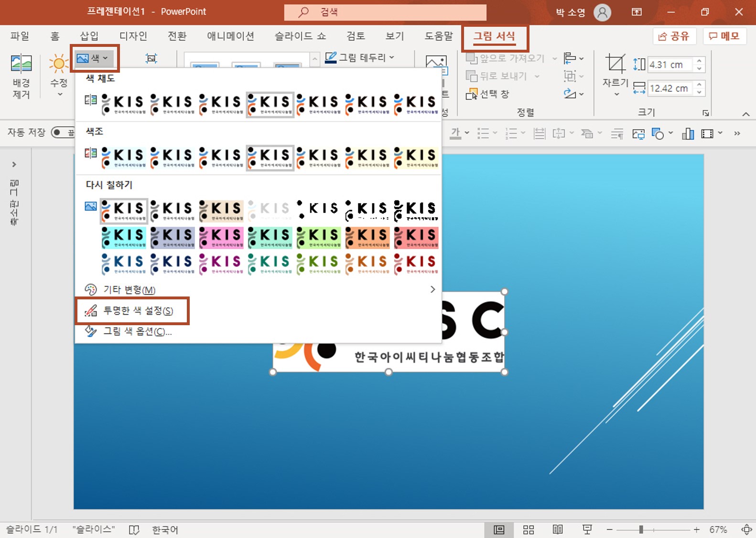Fit slide to current window icon

[746, 529]
